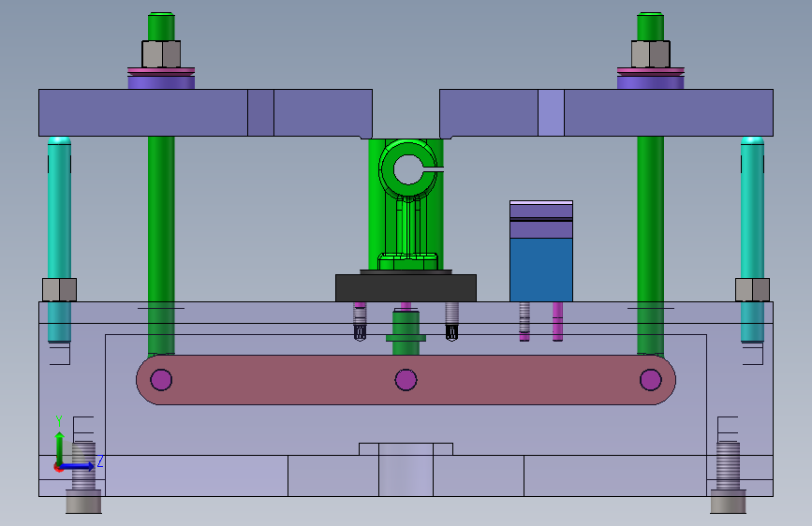This screenshot has height=526, width=812.
Task: Pick the left purple pin on link bar
Action: pos(161,379)
